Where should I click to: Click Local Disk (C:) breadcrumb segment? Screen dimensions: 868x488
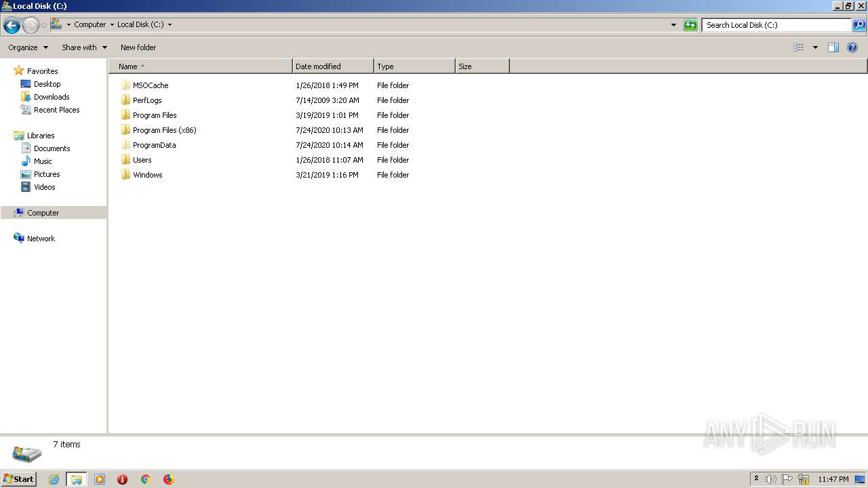(x=140, y=24)
